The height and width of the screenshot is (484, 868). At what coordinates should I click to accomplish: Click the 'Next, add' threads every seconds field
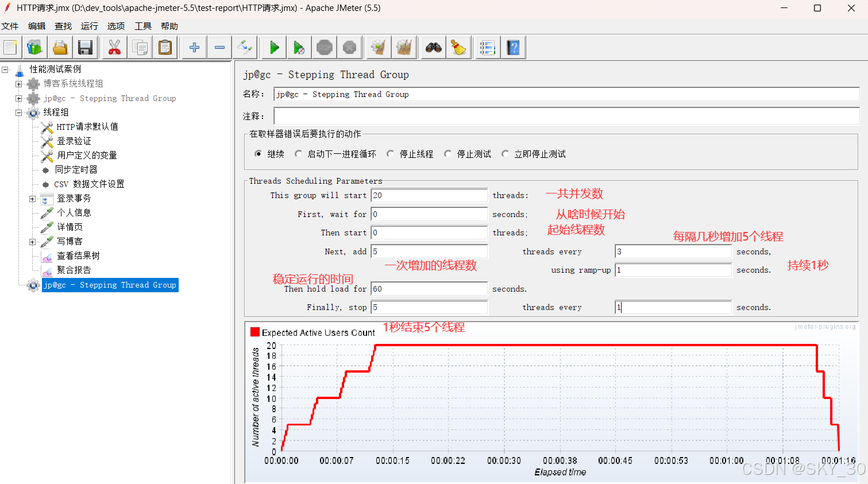[x=673, y=251]
